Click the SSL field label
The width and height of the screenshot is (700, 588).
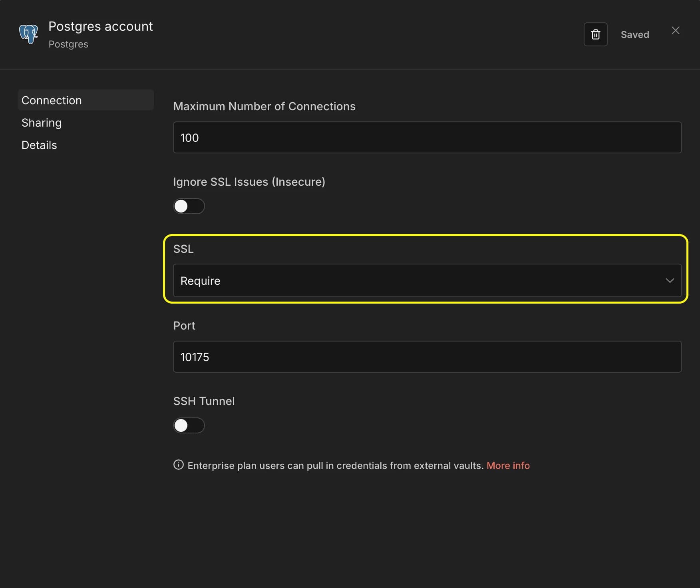coord(183,249)
